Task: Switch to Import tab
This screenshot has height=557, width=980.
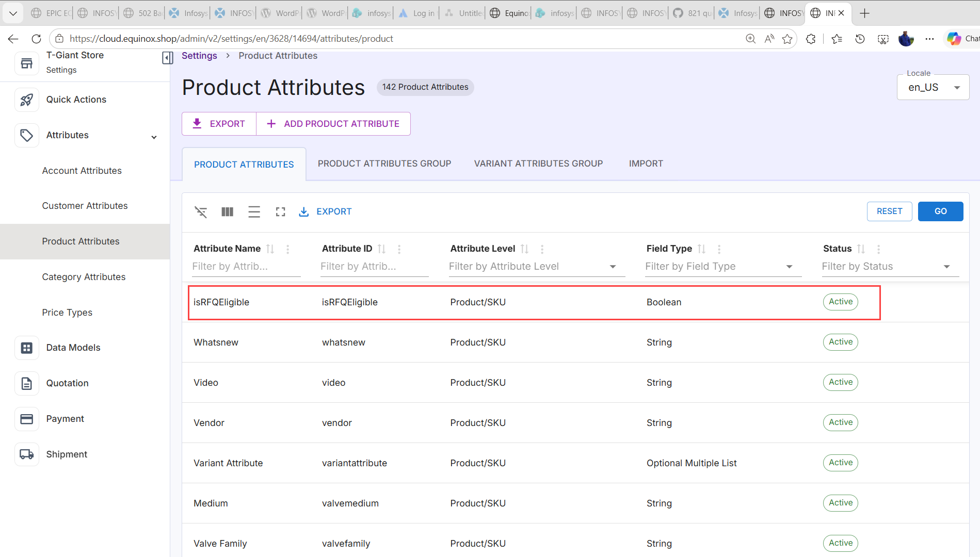Action: click(646, 163)
